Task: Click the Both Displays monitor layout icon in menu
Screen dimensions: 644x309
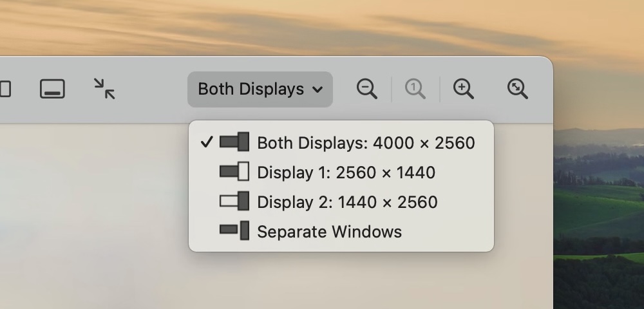Action: (234, 142)
